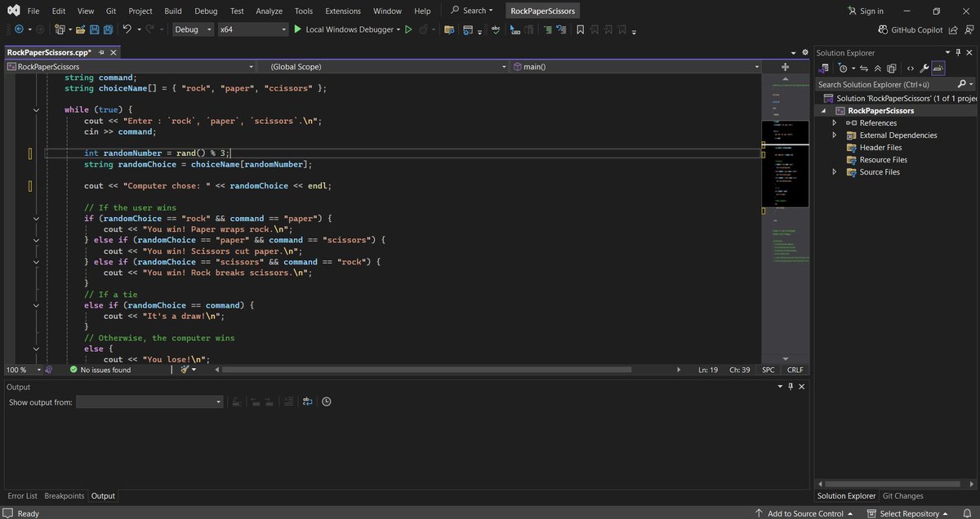This screenshot has height=519, width=980.
Task: Toggle Show All Files icon
Action: coord(892,69)
